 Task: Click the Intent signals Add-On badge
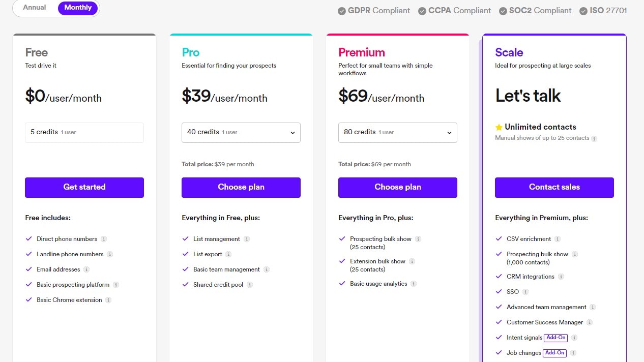coord(555,337)
